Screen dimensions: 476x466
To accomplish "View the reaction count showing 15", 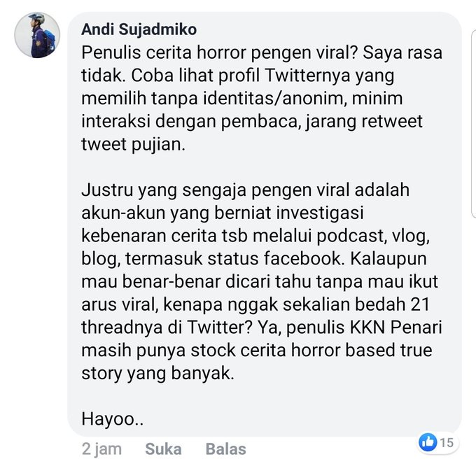I will click(447, 443).
